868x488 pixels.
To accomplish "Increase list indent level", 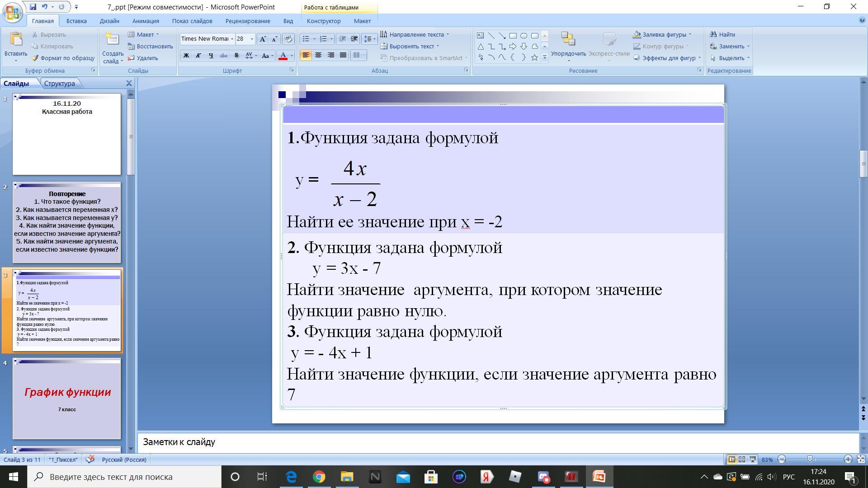I will point(354,39).
